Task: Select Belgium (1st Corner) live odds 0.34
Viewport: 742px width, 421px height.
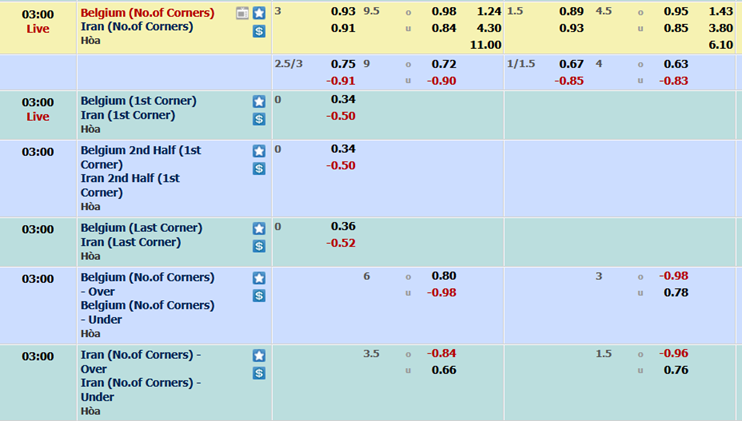Action: (343, 99)
